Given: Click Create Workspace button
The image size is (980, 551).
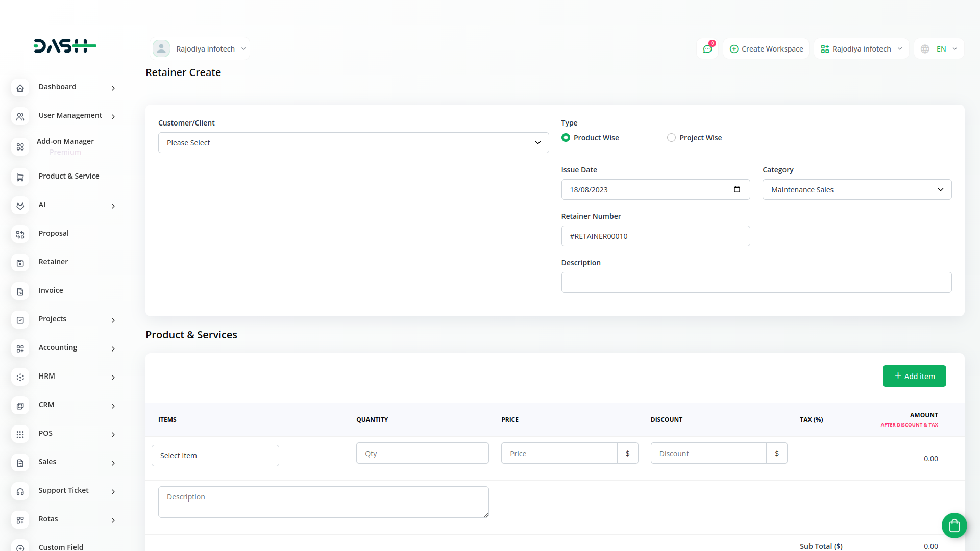Looking at the screenshot, I should [x=766, y=49].
